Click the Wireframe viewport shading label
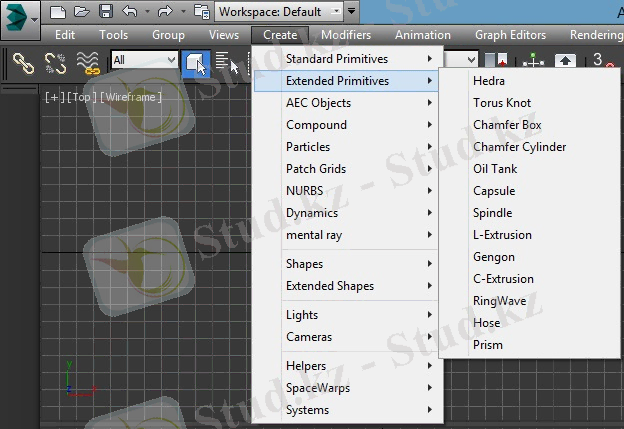This screenshot has width=624, height=429. tap(130, 97)
